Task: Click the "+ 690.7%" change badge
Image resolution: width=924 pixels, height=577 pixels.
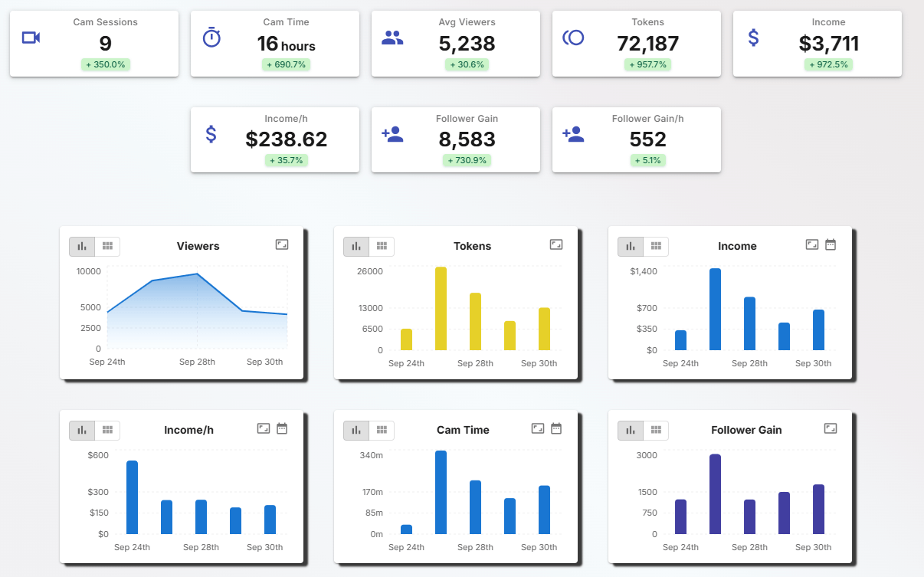Action: (287, 64)
